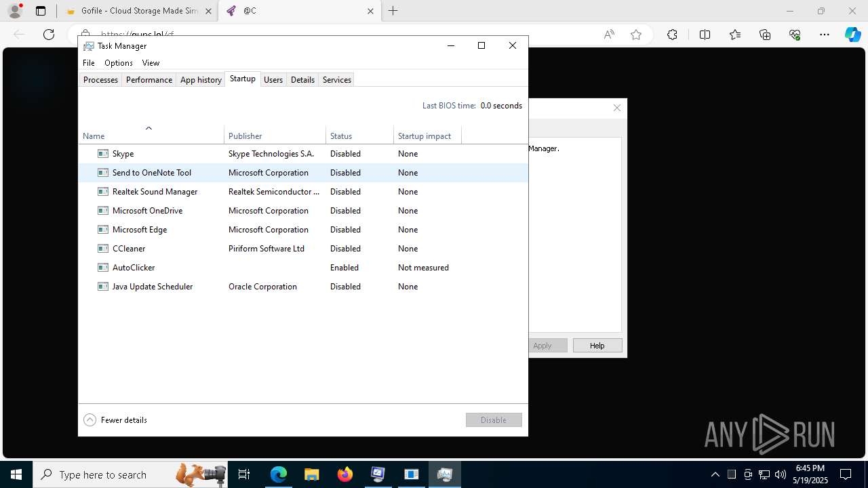Screen dimensions: 868x488
Task: Select the Realtek Semiconductor publisher cell
Action: (274, 192)
